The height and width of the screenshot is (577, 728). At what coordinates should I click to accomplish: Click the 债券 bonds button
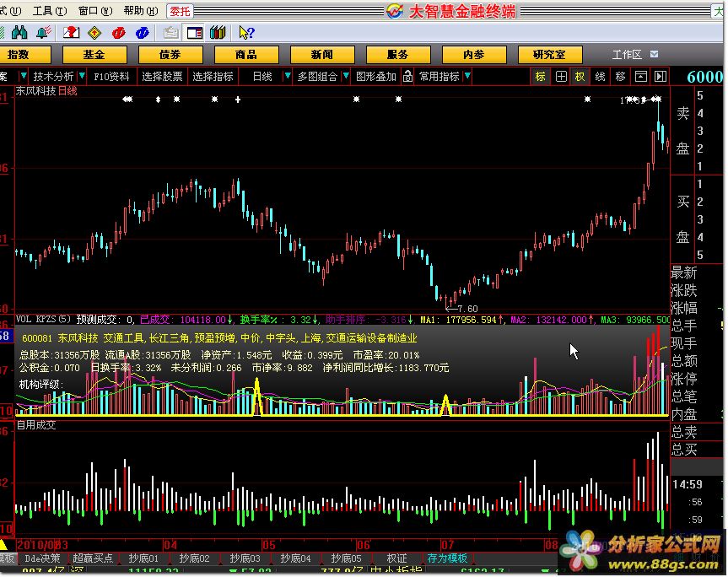pyautogui.click(x=170, y=55)
